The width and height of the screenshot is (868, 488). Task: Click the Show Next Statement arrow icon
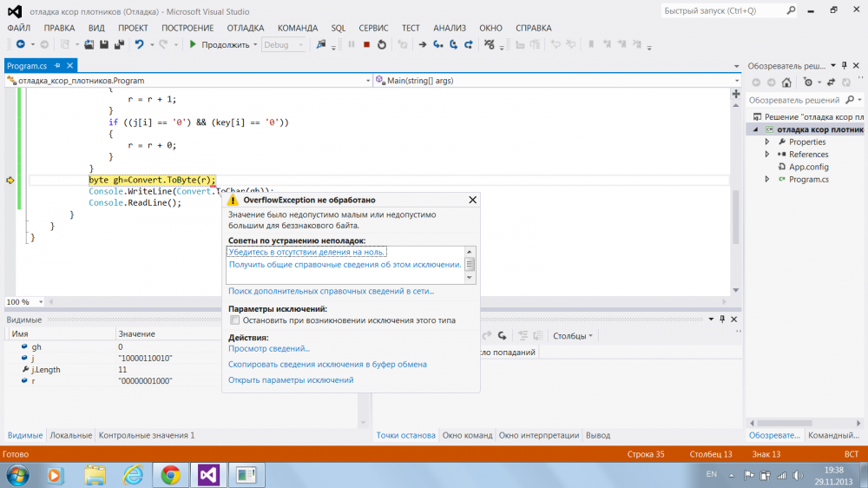point(423,44)
